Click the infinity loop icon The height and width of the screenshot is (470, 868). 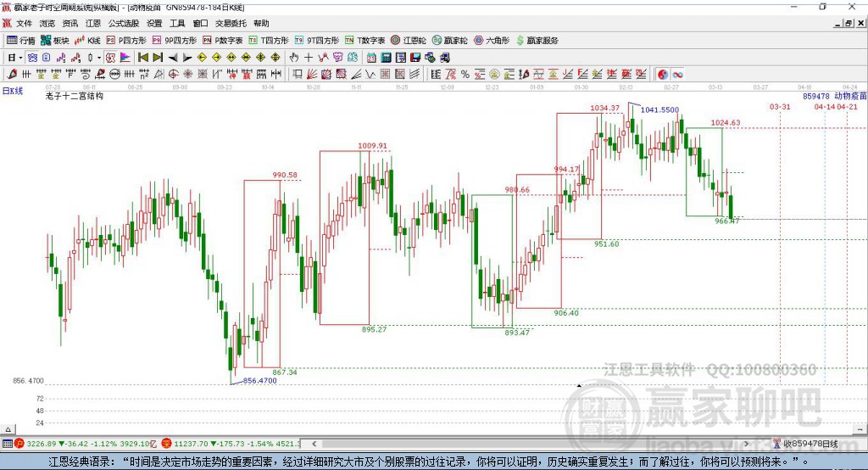tap(677, 75)
